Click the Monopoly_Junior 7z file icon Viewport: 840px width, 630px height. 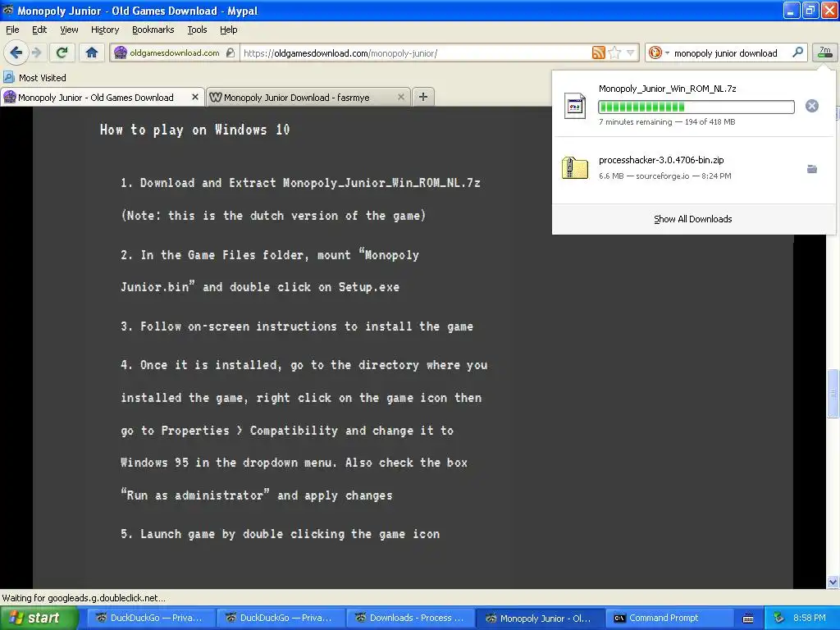point(575,106)
